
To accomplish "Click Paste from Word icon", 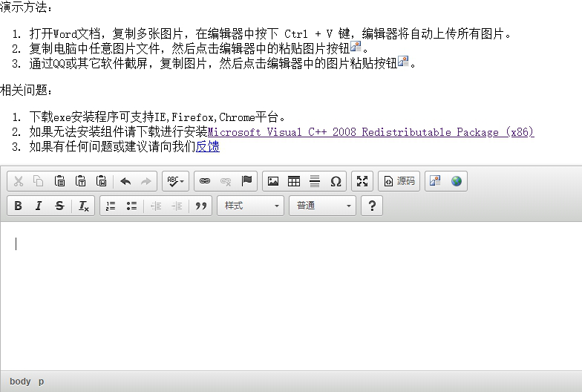I will click(x=101, y=181).
